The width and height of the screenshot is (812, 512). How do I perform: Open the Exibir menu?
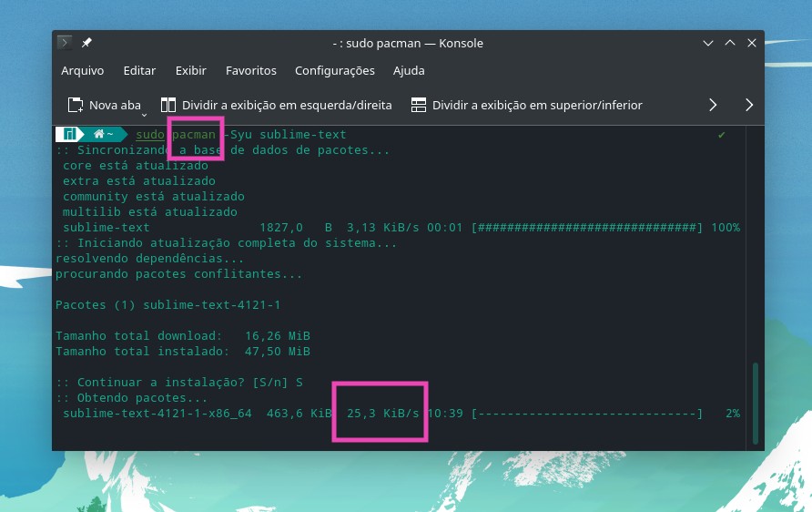pos(190,70)
